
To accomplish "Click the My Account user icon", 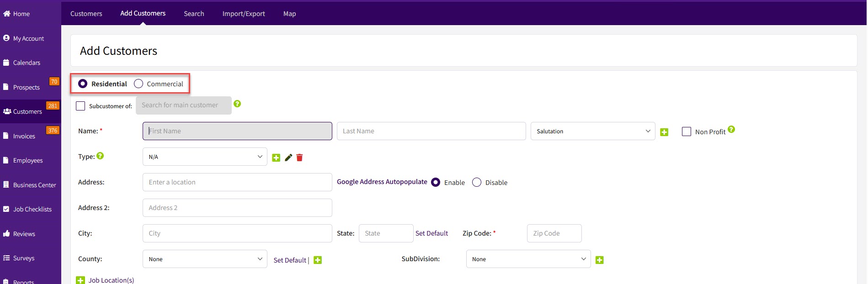I will (x=6, y=38).
